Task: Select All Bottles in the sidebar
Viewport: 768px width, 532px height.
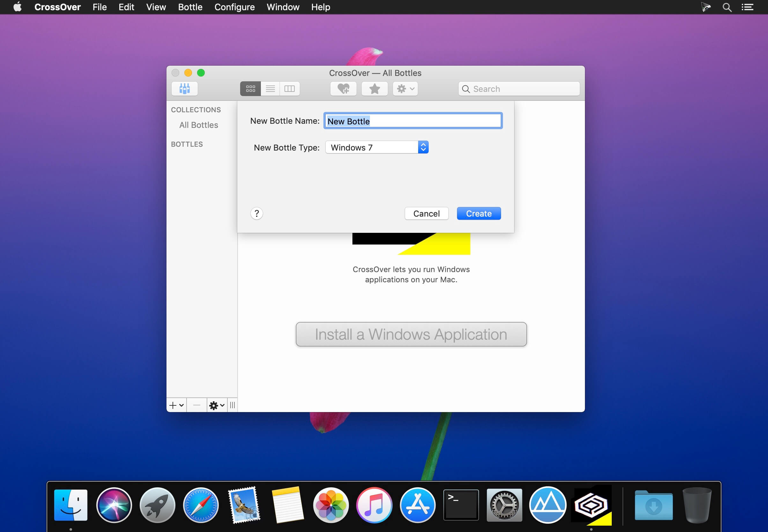Action: click(x=198, y=125)
